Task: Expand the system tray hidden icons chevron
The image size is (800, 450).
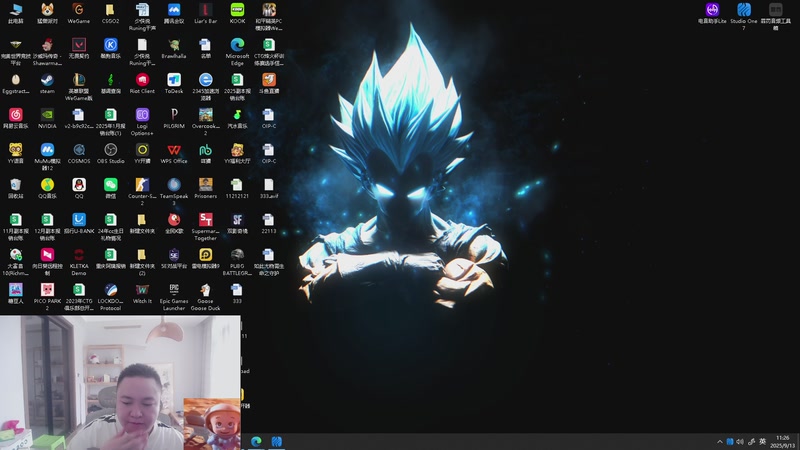Action: point(719,442)
